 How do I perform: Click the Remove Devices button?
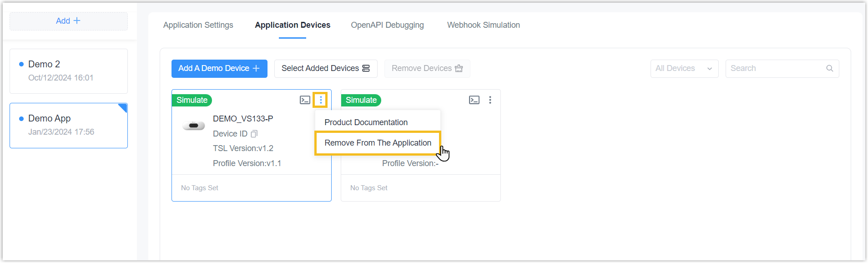(x=427, y=68)
